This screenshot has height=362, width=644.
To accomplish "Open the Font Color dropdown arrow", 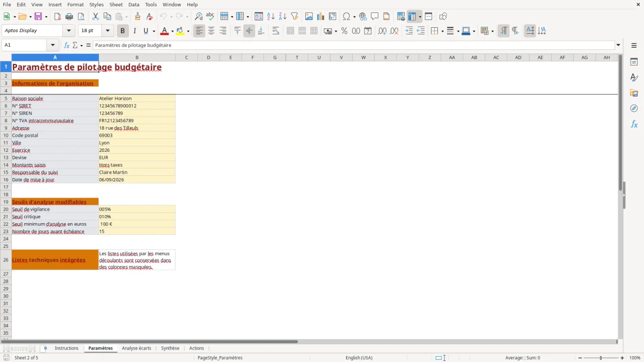I will pyautogui.click(x=172, y=31).
